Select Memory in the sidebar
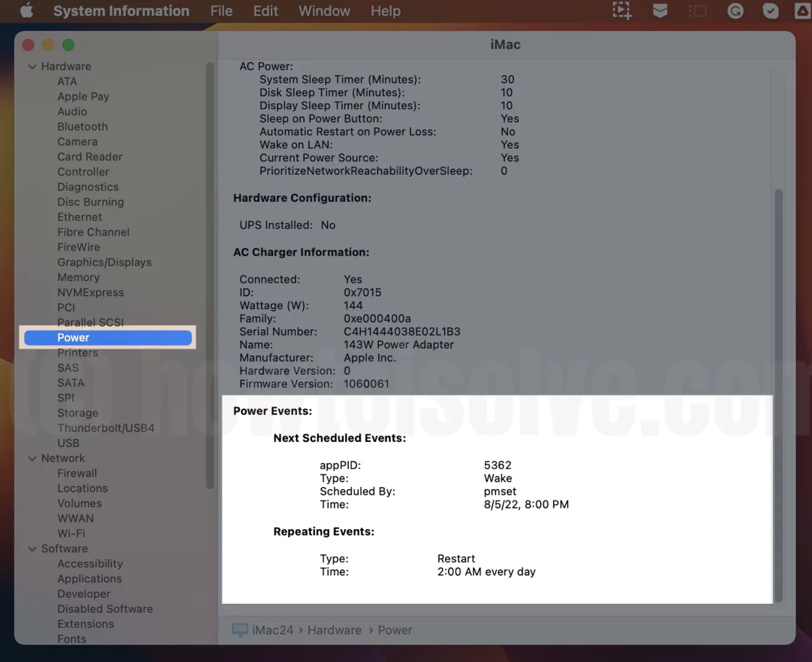812x662 pixels. pyautogui.click(x=79, y=277)
